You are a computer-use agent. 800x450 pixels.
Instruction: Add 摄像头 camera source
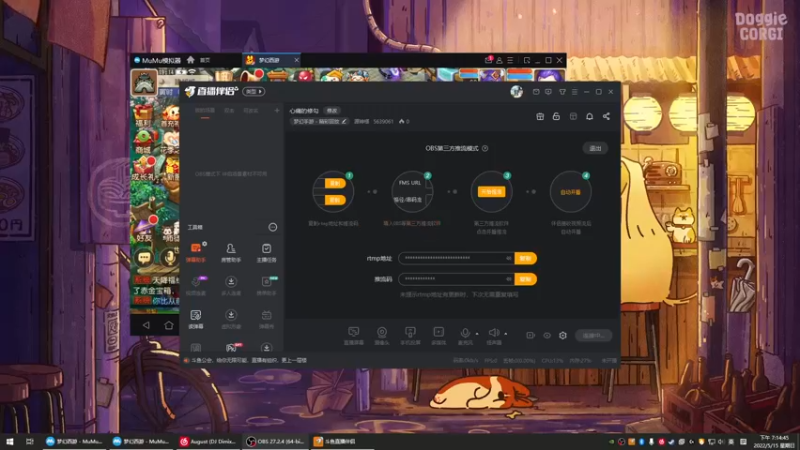click(x=382, y=336)
